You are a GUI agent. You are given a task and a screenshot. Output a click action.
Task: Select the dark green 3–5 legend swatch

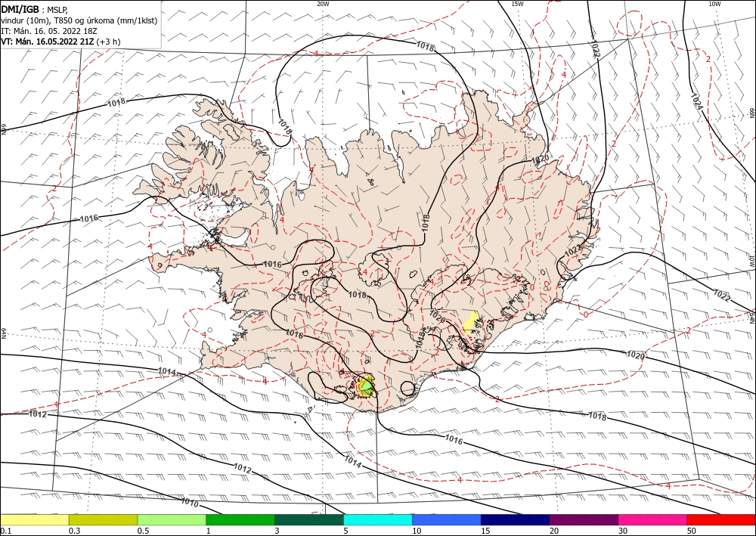point(309,519)
